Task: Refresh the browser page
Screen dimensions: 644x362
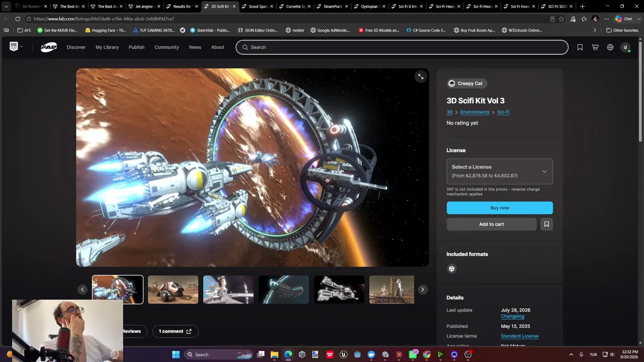Action: 18,19
